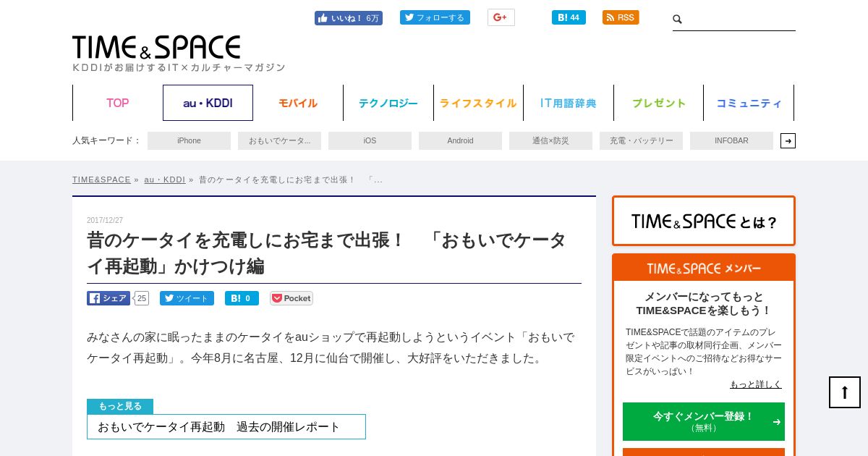Select the iPhone keyword tag
The height and width of the screenshot is (456, 868).
(189, 140)
